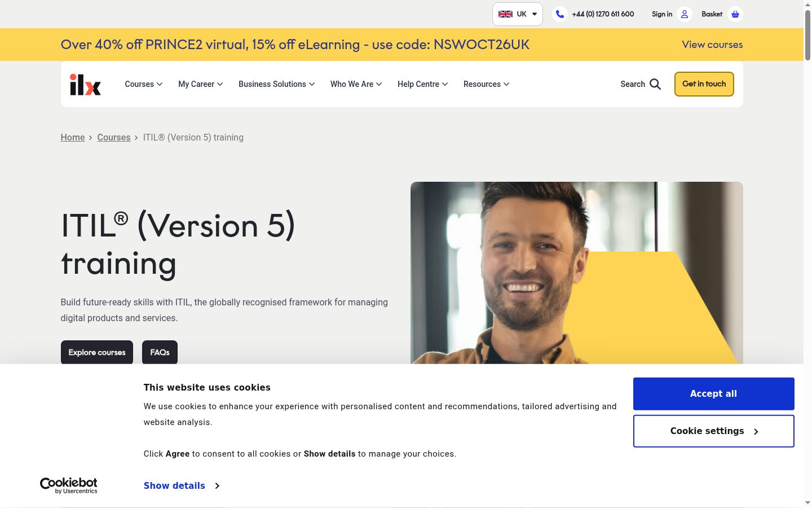Show cookie details
This screenshot has width=812, height=508.
point(182,485)
